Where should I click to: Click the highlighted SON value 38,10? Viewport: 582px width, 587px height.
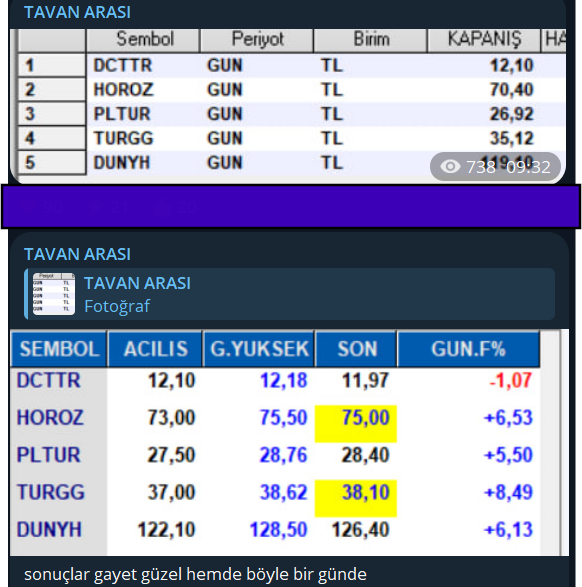pos(356,498)
